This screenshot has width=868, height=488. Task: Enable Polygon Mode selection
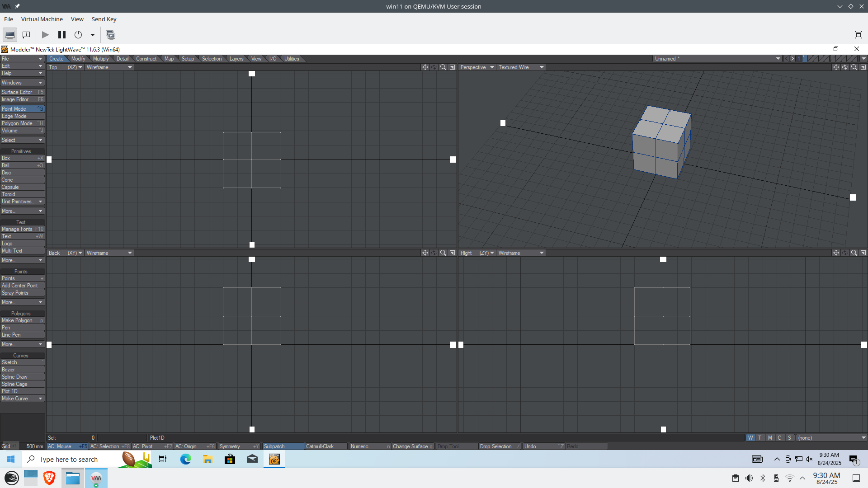22,123
